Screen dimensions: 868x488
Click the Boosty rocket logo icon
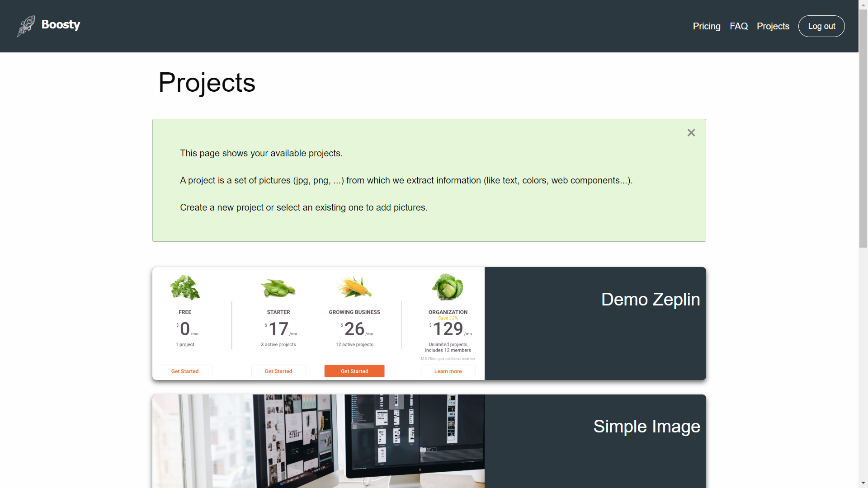26,26
